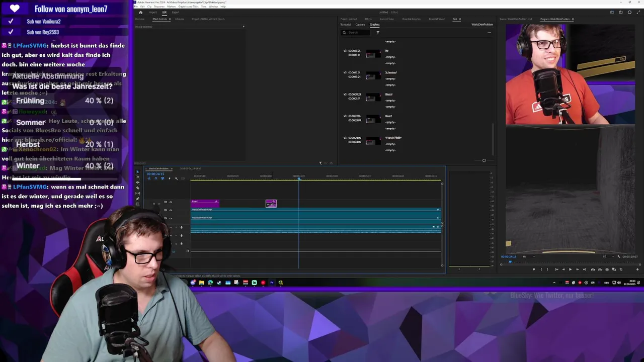Select the small purple graphic clip on timeline
Image resolution: width=644 pixels, height=362 pixels.
[271, 203]
